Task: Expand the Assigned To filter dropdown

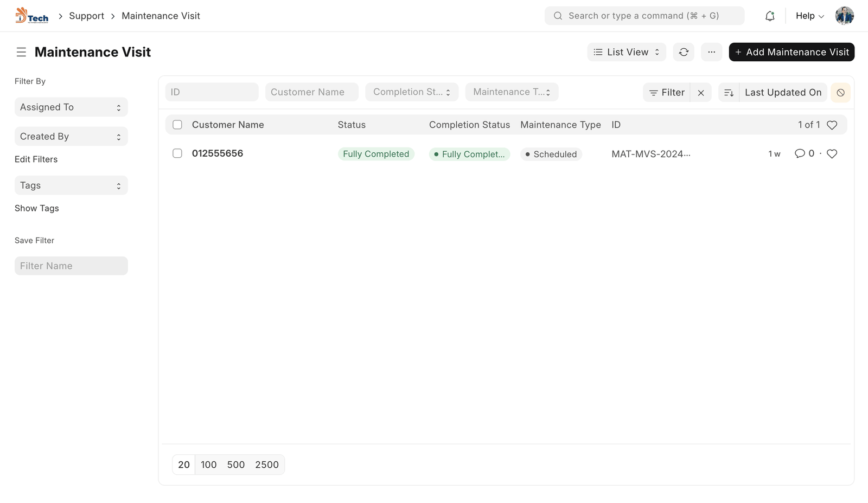Action: pyautogui.click(x=71, y=107)
